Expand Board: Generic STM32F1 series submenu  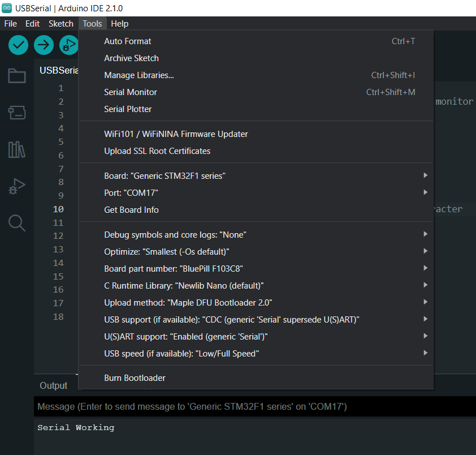point(256,176)
